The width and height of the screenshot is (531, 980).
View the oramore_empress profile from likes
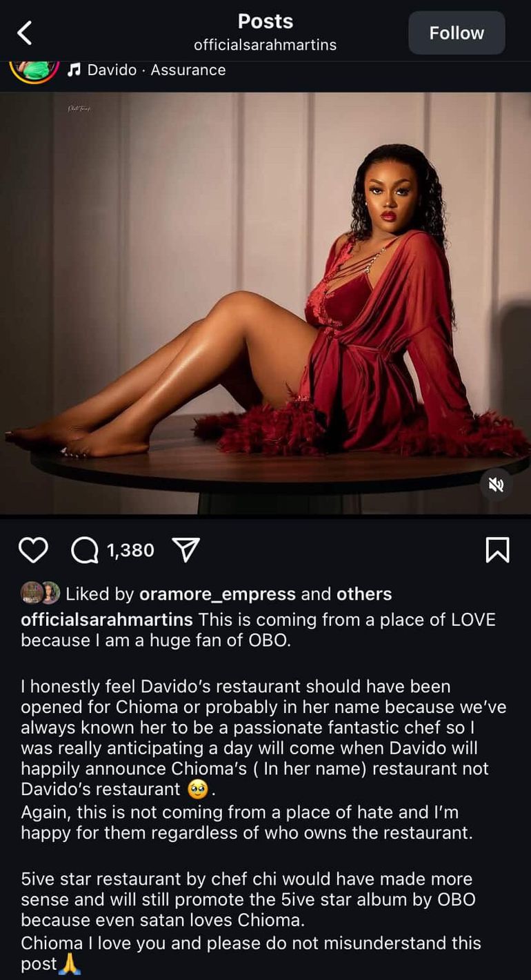coord(217,594)
